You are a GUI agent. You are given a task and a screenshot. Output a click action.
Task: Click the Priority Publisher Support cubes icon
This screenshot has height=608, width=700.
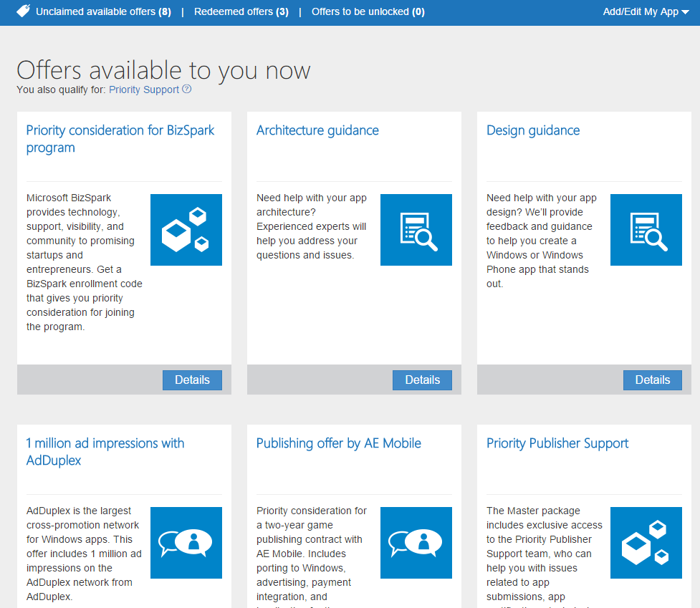(x=646, y=542)
